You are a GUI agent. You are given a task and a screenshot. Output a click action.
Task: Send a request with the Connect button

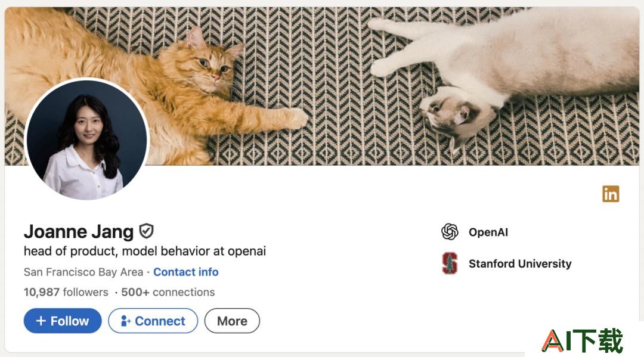(x=153, y=321)
